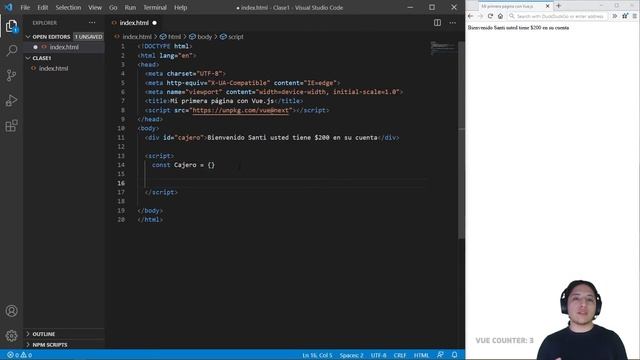This screenshot has height=360, width=640.
Task: Click the browser extensions icon
Action: point(625,16)
